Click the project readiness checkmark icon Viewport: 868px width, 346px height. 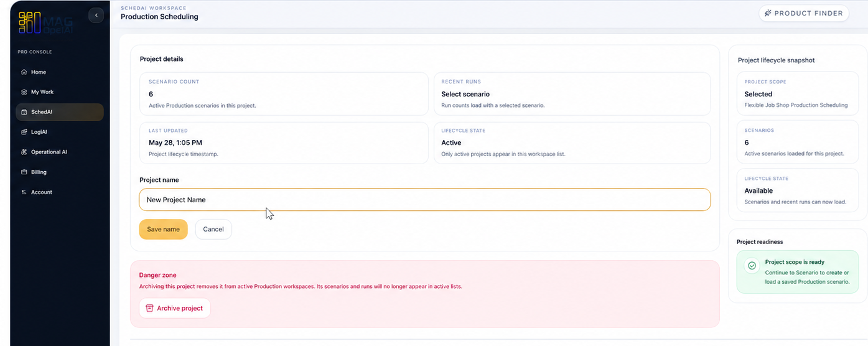coord(752,266)
